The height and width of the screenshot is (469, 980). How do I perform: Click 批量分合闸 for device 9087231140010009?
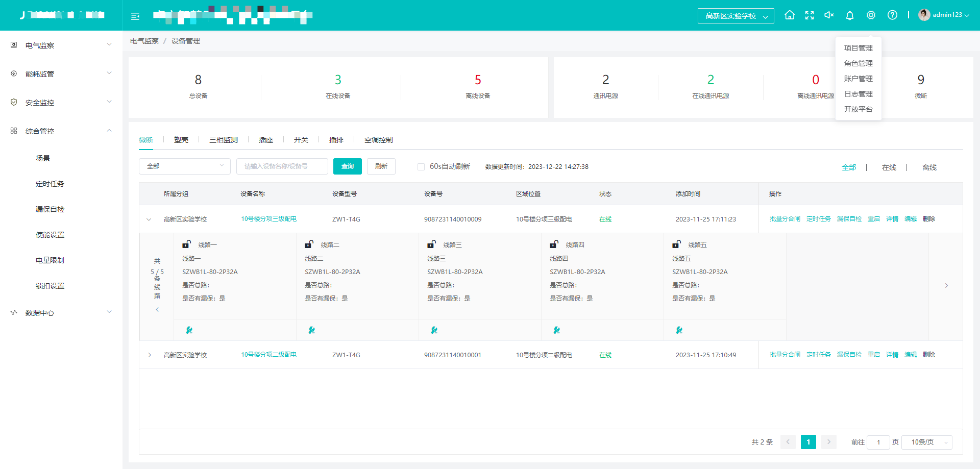[785, 219]
